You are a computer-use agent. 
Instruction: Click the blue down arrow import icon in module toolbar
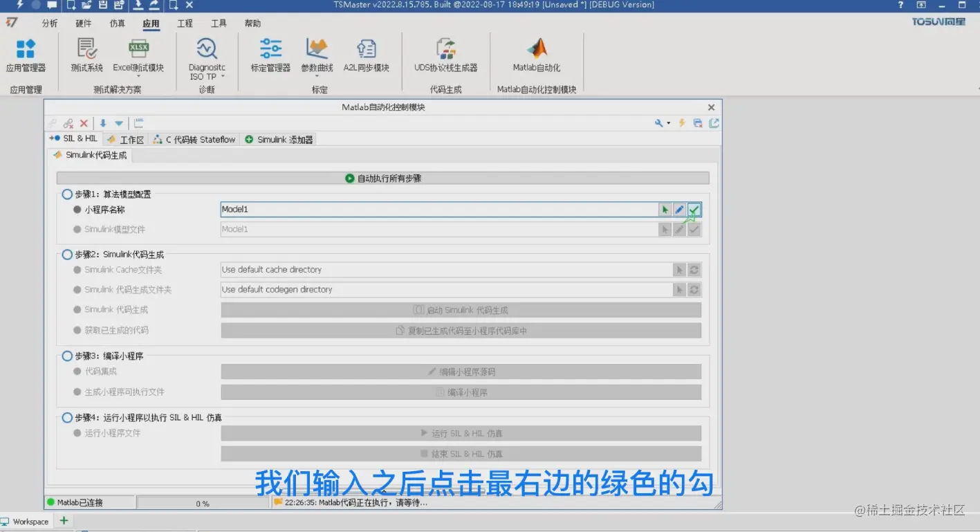tap(103, 123)
